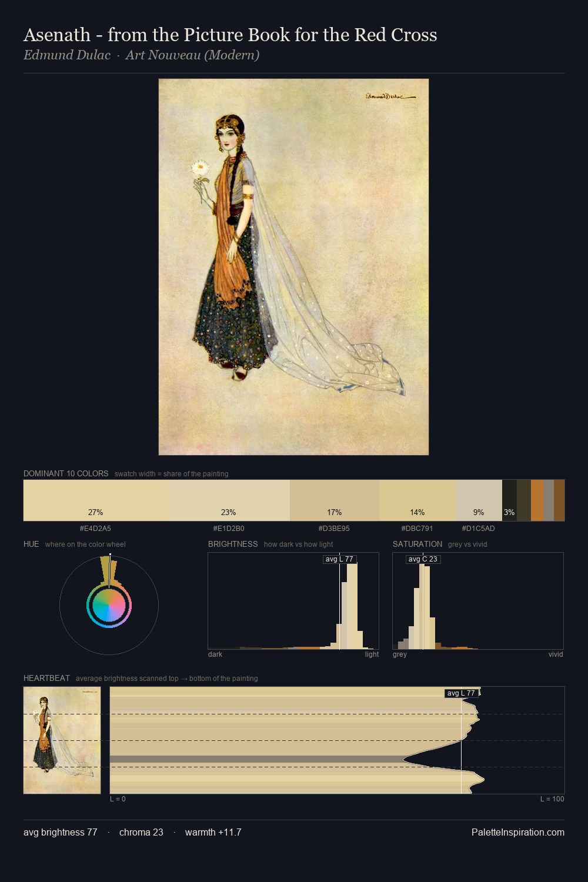
Task: Click the artist name 'Edmund Dulac'
Action: point(67,55)
